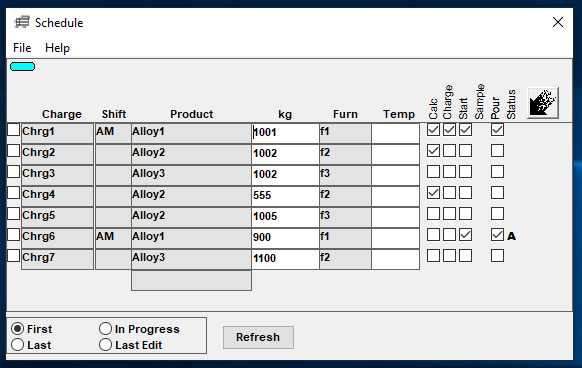Click the empty Temp field for Chrg7
This screenshot has height=368, width=582.
tap(395, 258)
